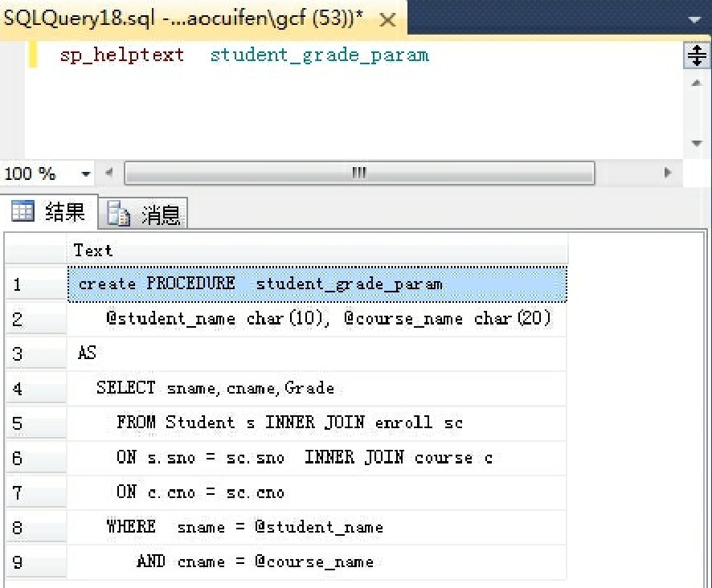Select row header 5
This screenshot has width=712, height=588.
click(x=36, y=423)
